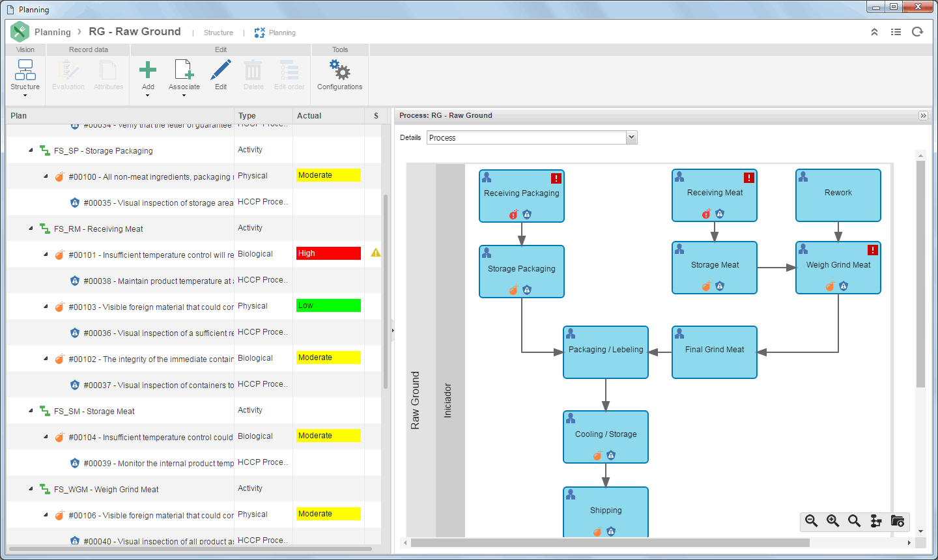Select #00039 Monitor internal product temp row

click(x=193, y=463)
